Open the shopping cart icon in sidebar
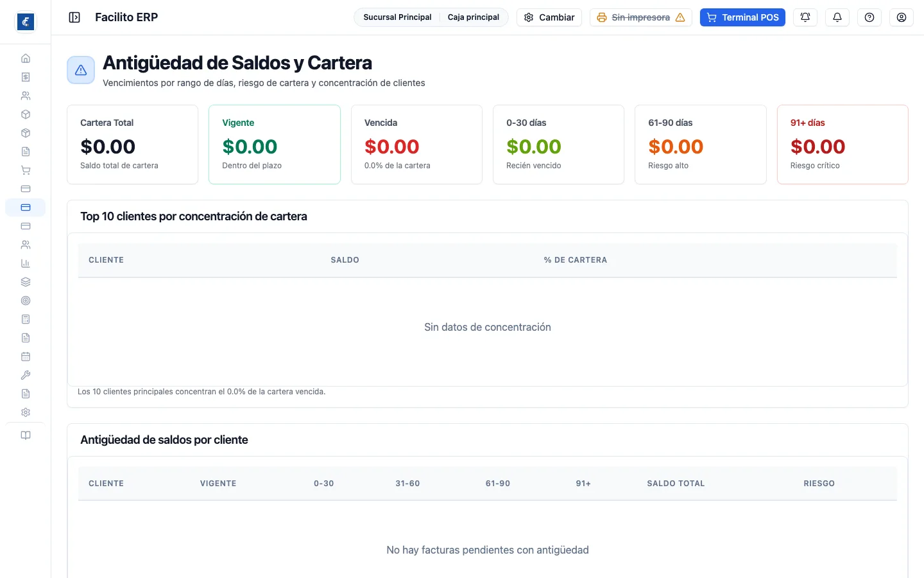 coord(26,170)
